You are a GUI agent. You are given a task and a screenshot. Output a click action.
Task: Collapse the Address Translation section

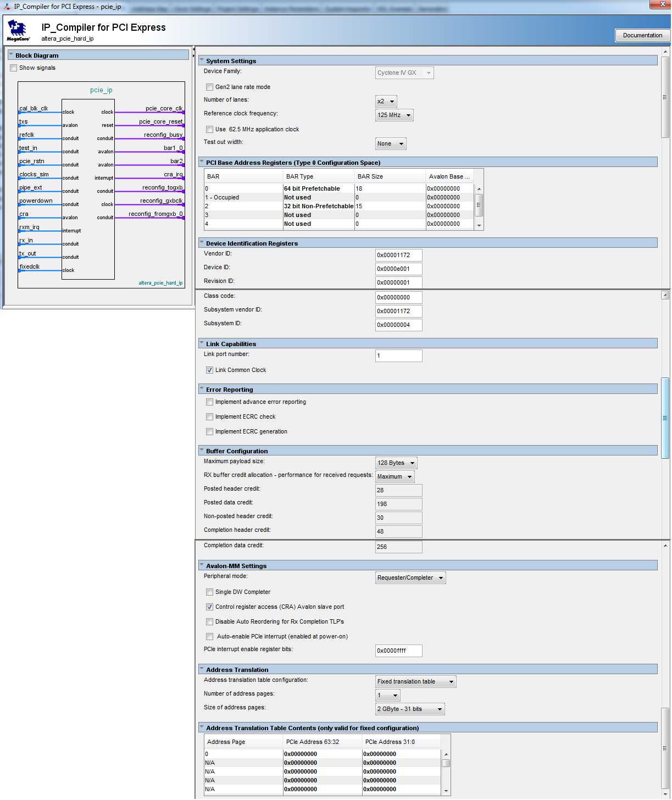[x=202, y=669]
